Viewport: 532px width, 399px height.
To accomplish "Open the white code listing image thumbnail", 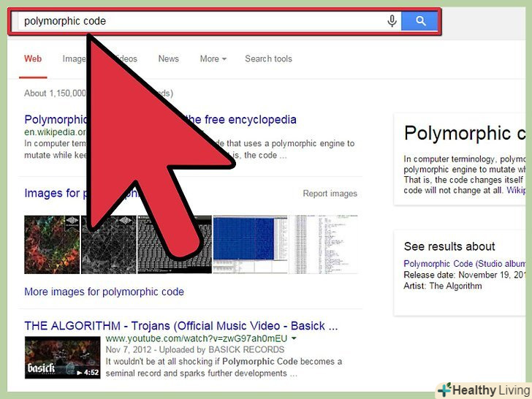I will click(323, 244).
